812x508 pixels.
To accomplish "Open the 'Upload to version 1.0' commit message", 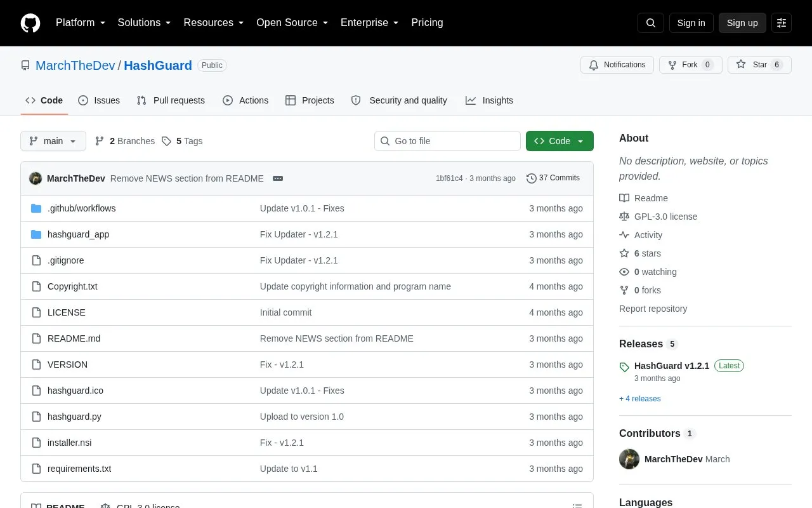I will pos(302,417).
